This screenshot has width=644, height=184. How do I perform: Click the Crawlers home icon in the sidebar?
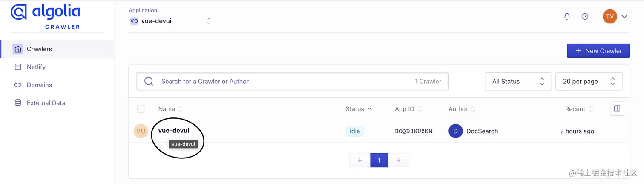pos(18,49)
